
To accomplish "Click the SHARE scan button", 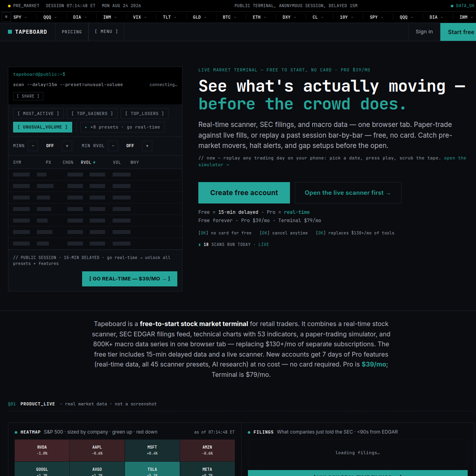I will click(x=28, y=96).
